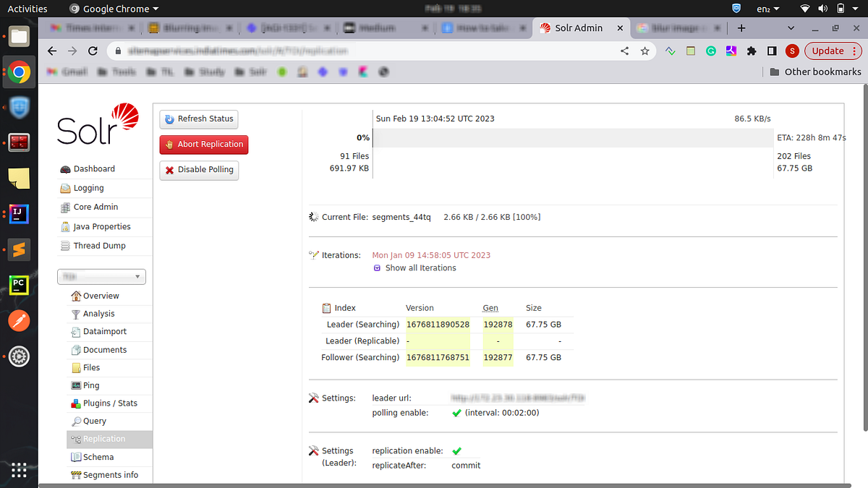
Task: Expand the browser tab search arrow
Action: click(791, 27)
